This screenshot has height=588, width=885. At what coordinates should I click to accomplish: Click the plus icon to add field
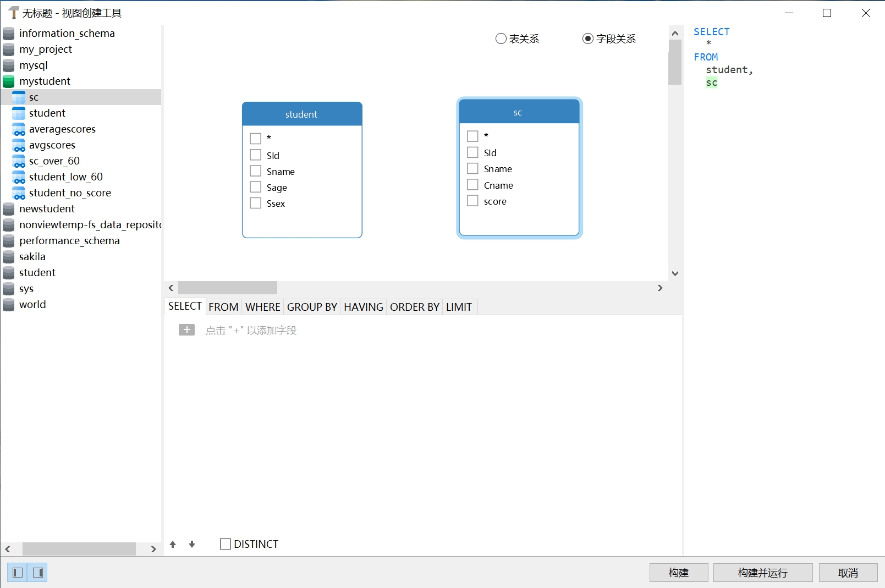click(186, 329)
